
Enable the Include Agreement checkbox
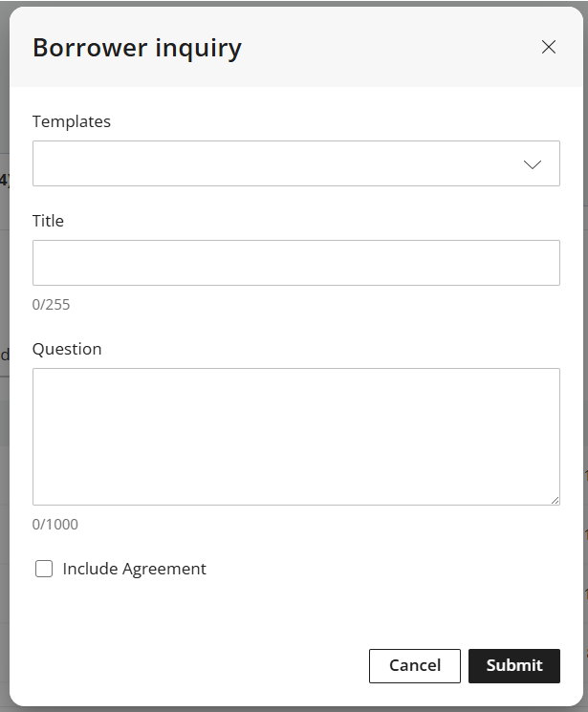44,569
